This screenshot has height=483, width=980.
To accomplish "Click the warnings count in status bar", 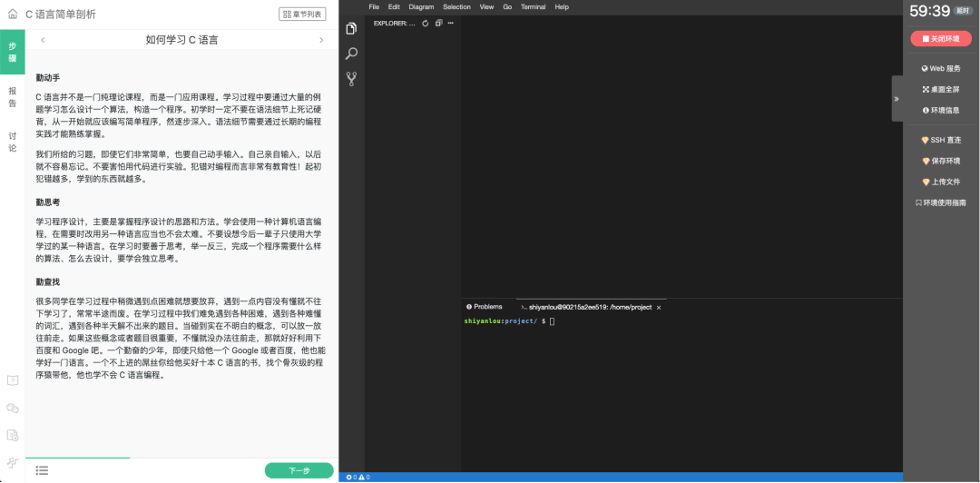I will [364, 478].
